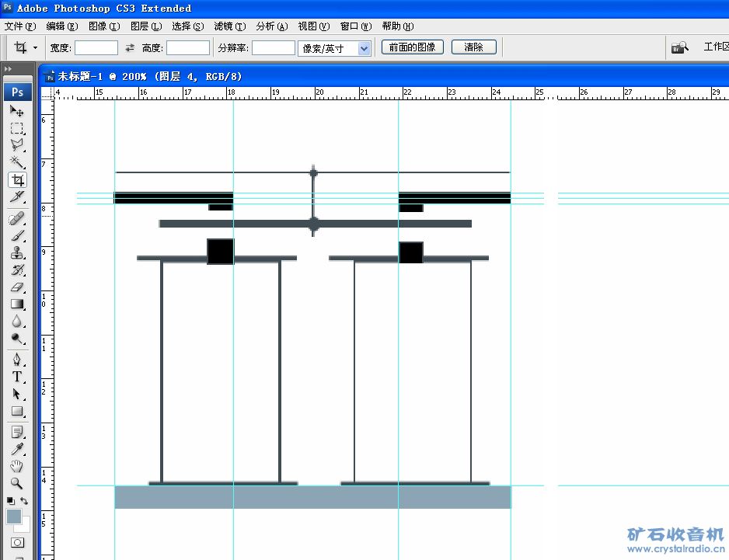The width and height of the screenshot is (729, 560).
Task: Open the 分析(A) menu
Action: tap(272, 26)
